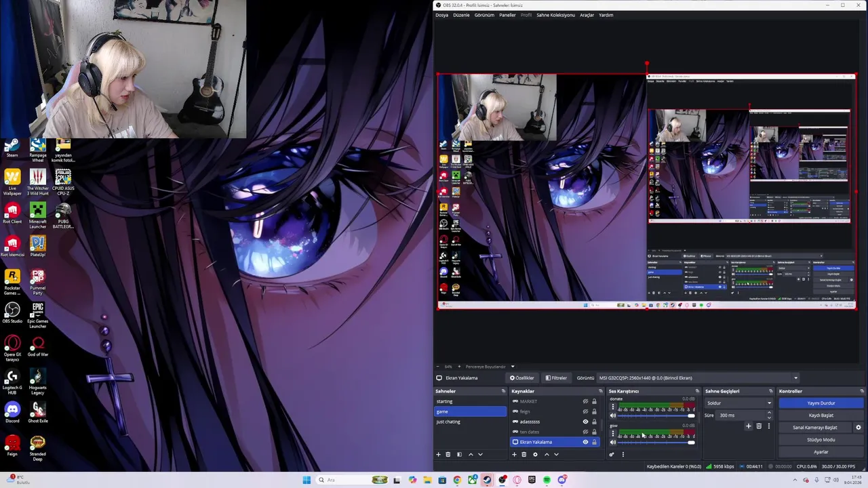Decrease Süre duration with down arrow
This screenshot has height=488, width=868.
click(x=769, y=417)
